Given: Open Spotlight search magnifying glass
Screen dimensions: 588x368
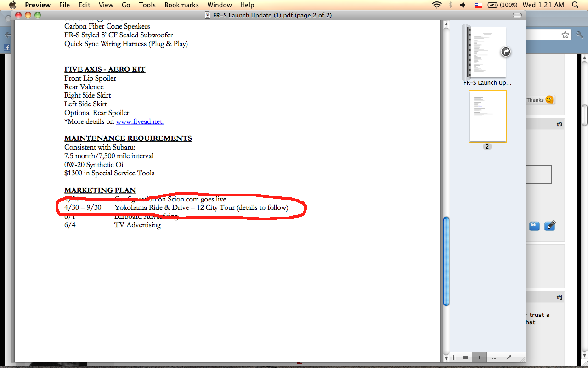Looking at the screenshot, I should pos(575,5).
